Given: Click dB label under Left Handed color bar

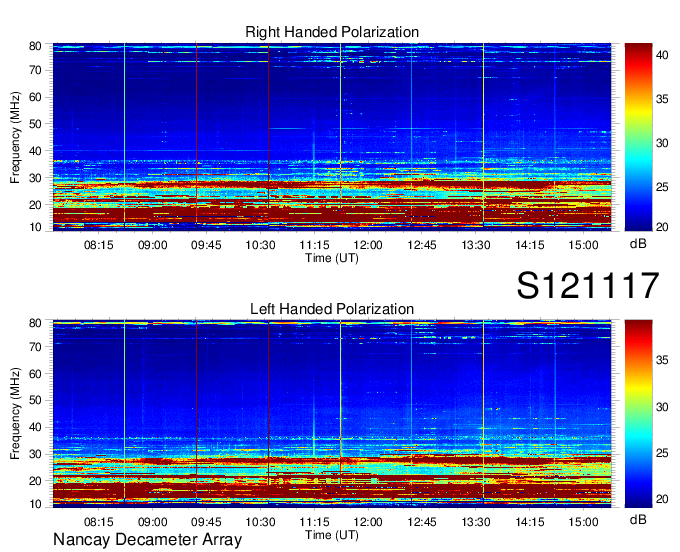Looking at the screenshot, I should point(638,519).
